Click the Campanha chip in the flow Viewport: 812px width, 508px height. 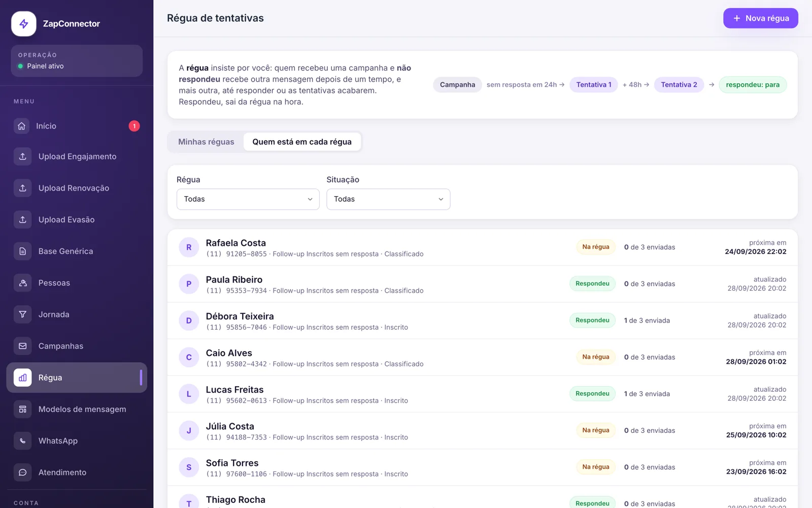click(457, 85)
